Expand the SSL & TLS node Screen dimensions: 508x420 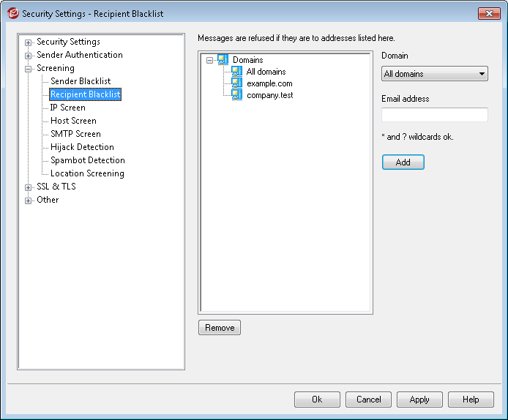[29, 187]
